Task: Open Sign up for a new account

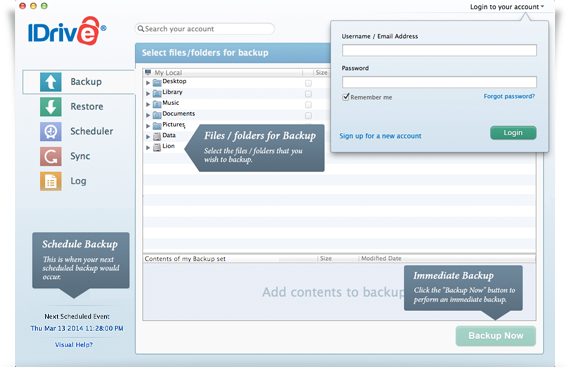Action: click(380, 136)
